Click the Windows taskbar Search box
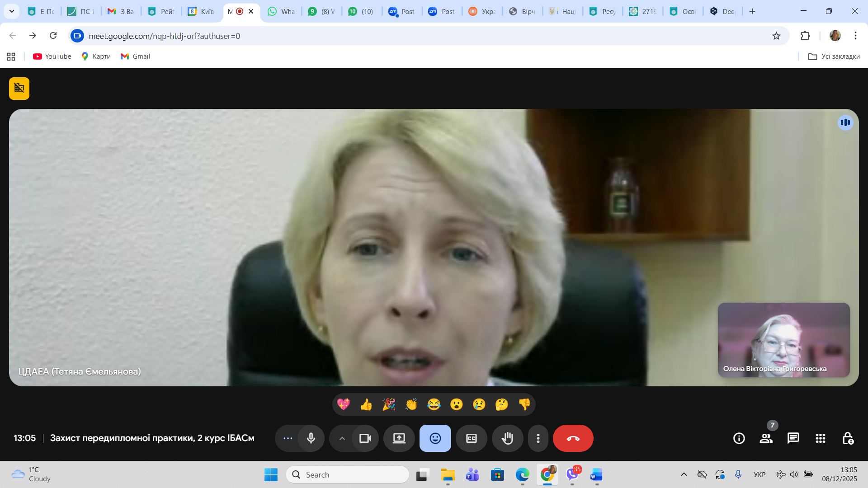The image size is (868, 488). 347,474
